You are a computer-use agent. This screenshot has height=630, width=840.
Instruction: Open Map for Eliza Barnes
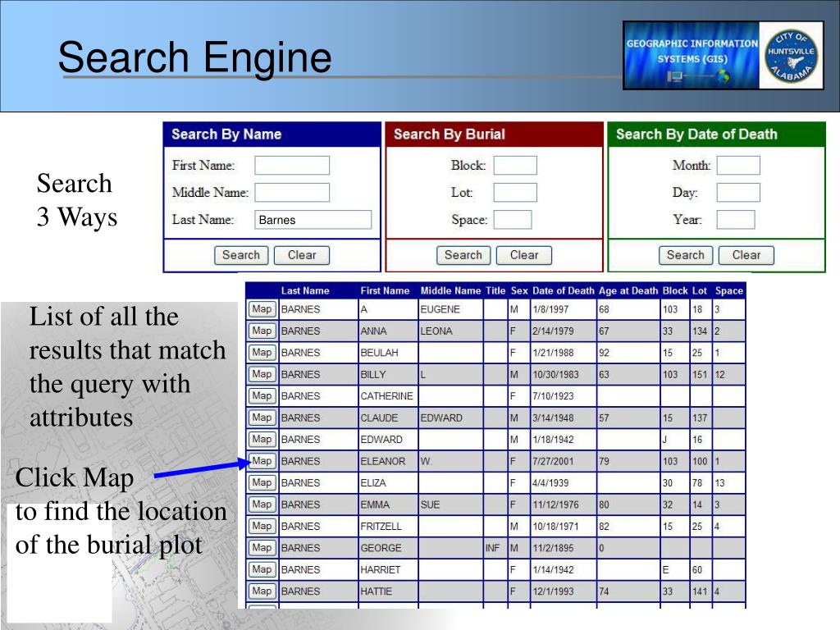tap(262, 482)
